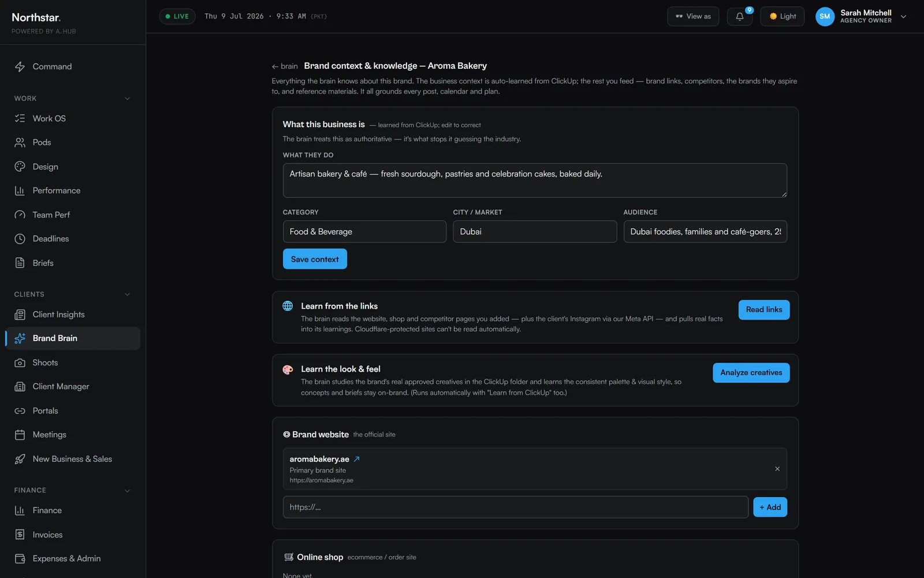
Task: Click the Analyze creatives button
Action: click(751, 373)
